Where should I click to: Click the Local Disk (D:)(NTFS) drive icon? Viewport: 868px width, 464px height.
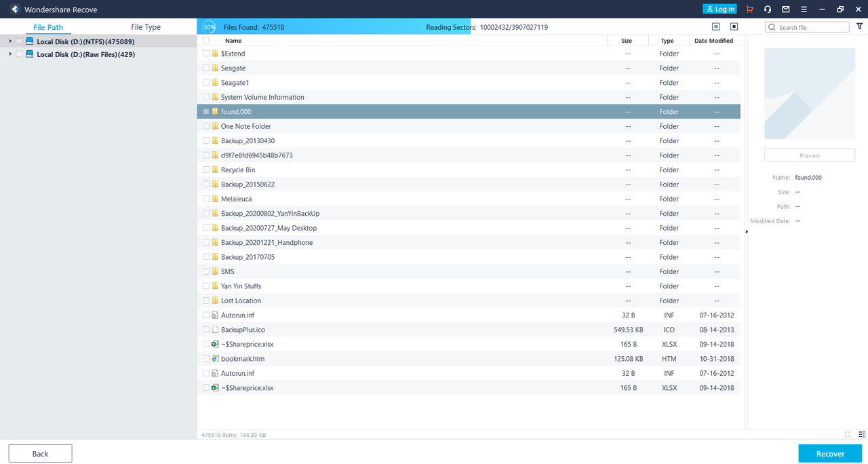point(30,41)
